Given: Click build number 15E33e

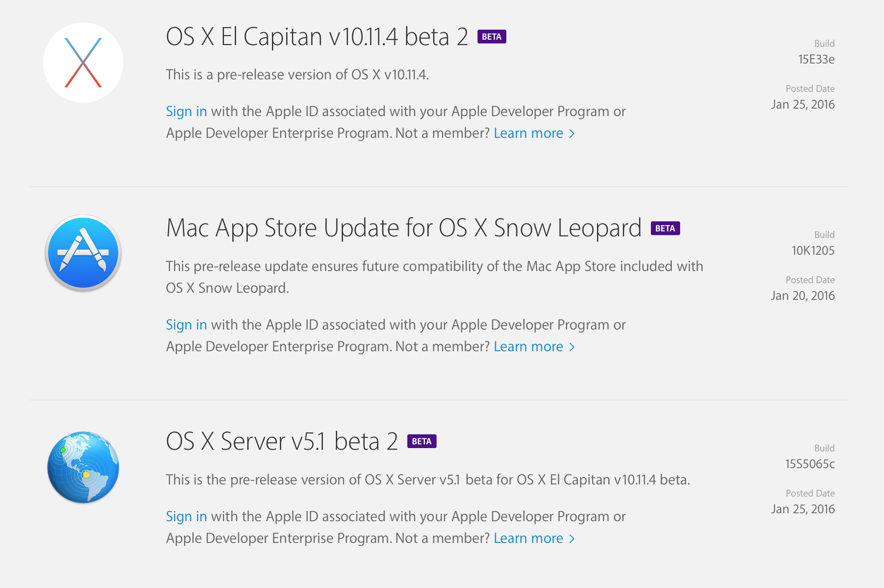Looking at the screenshot, I should click(816, 59).
